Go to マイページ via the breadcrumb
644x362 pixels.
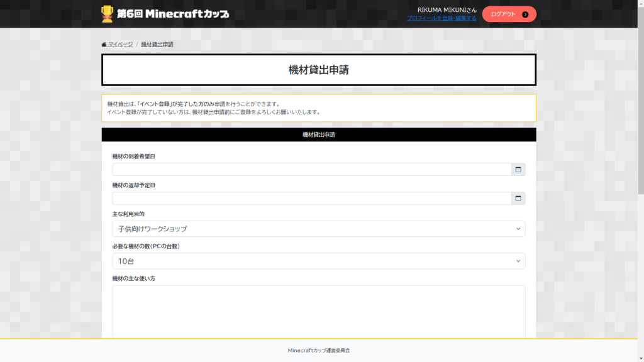coord(120,45)
